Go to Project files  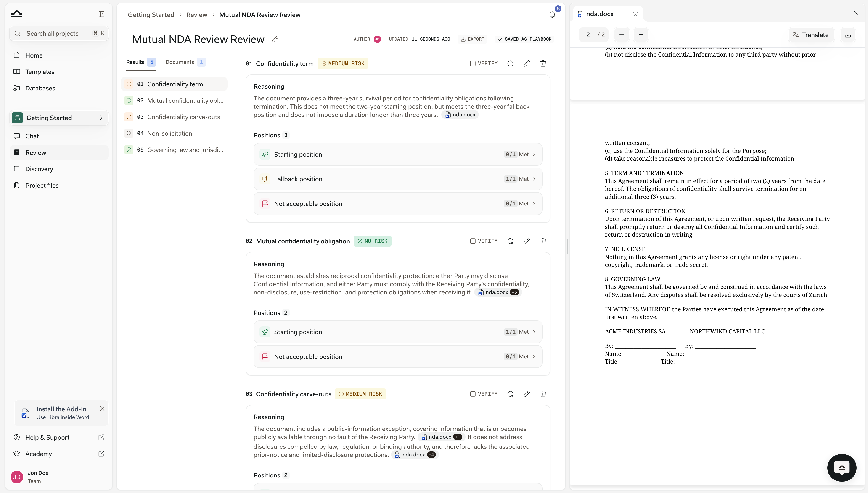(x=59, y=186)
